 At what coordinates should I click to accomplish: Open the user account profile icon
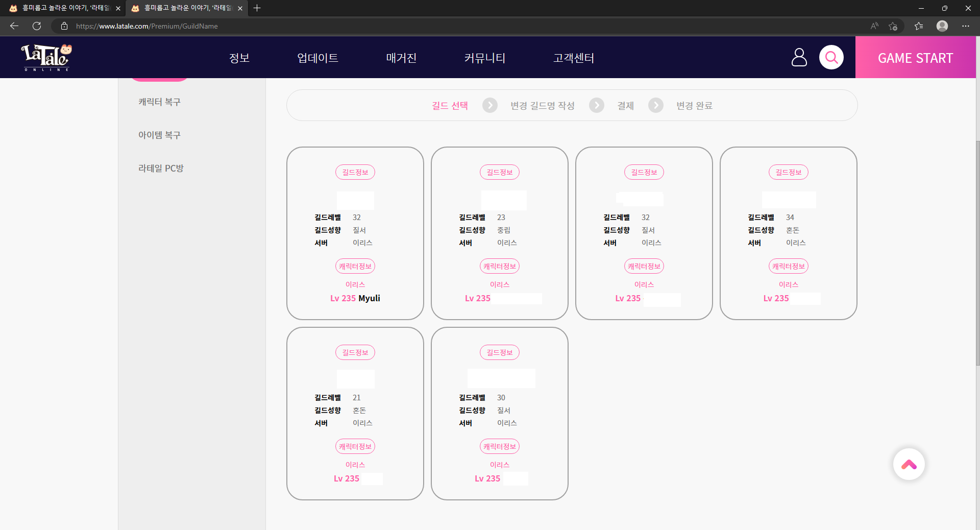click(x=799, y=57)
